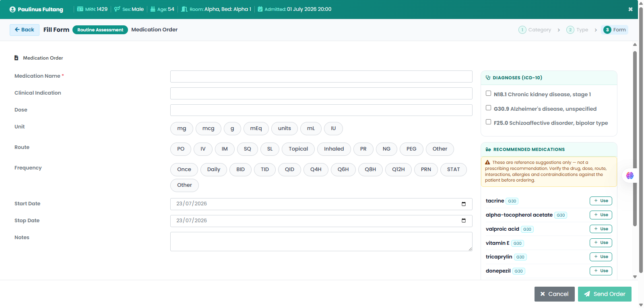Open the Start Date calendar picker icon
644x308 pixels.
(x=464, y=204)
